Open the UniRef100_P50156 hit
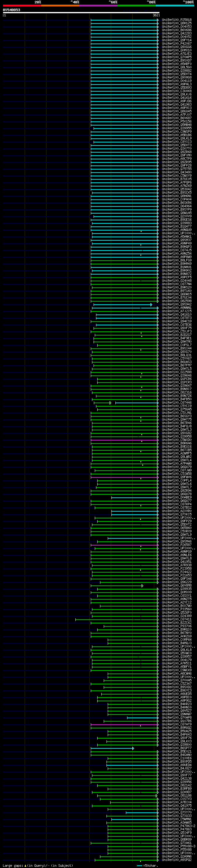 pyautogui.click(x=176, y=122)
